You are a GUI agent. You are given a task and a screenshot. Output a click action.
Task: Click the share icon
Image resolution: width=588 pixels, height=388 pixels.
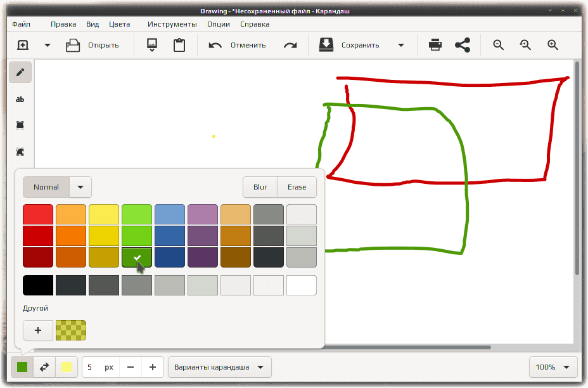coord(463,45)
